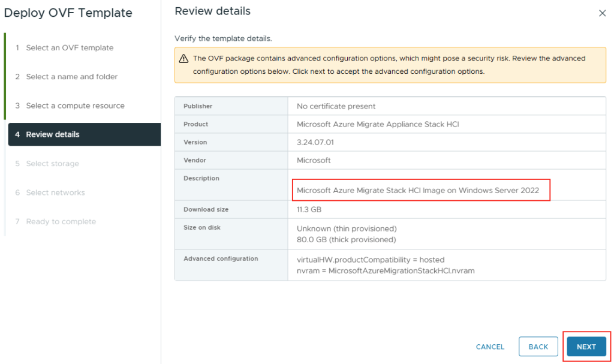The image size is (614, 364).
Task: Select step 4 Review details
Action: (84, 134)
